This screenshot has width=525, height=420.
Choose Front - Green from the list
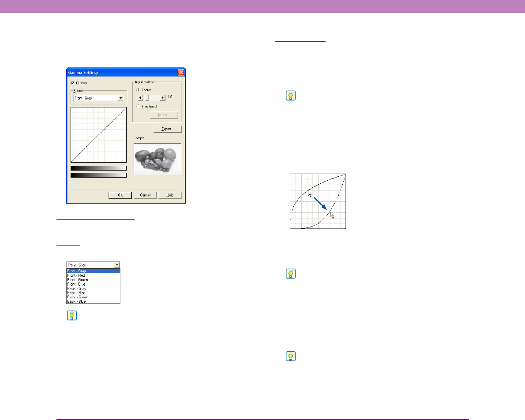93,280
